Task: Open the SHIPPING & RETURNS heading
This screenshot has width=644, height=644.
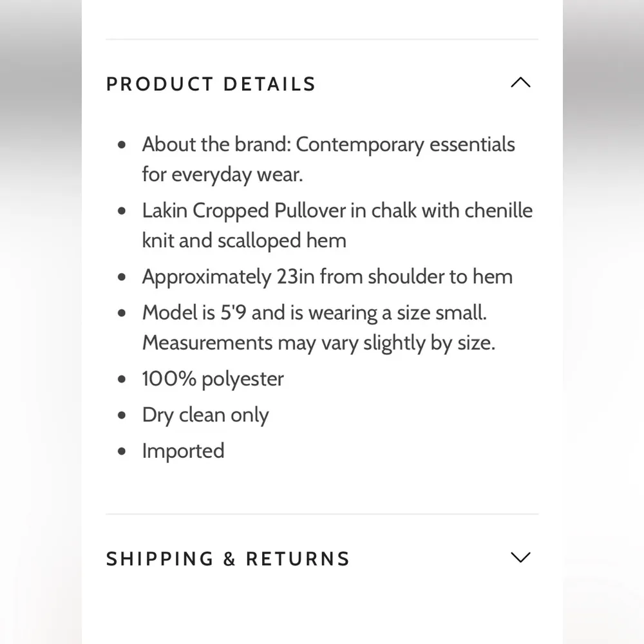Action: pos(227,559)
